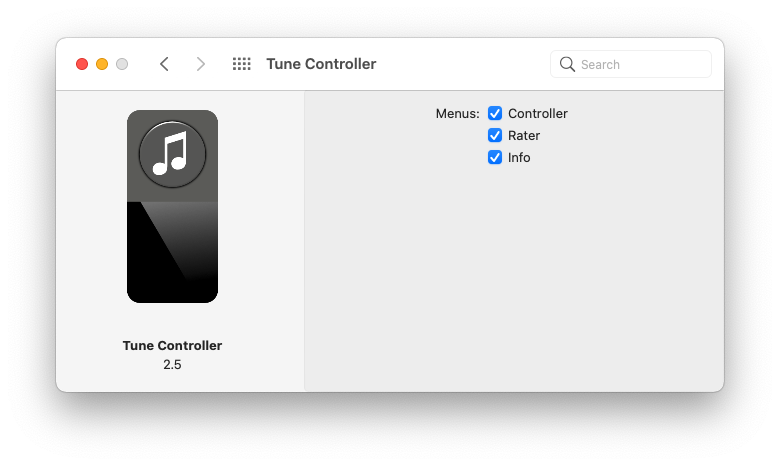The image size is (780, 466).
Task: Click the Info label text
Action: (519, 158)
